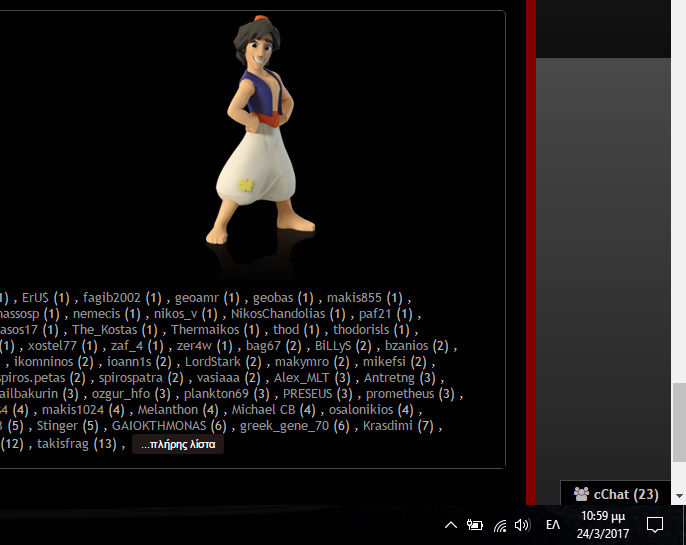Open user makymro profile link
The image size is (686, 545).
point(301,362)
